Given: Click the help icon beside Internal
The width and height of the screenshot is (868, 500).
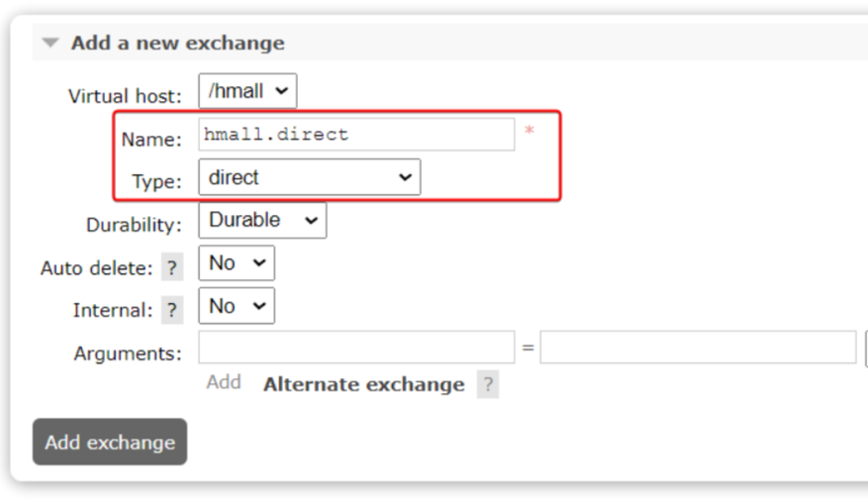Looking at the screenshot, I should click(x=172, y=310).
